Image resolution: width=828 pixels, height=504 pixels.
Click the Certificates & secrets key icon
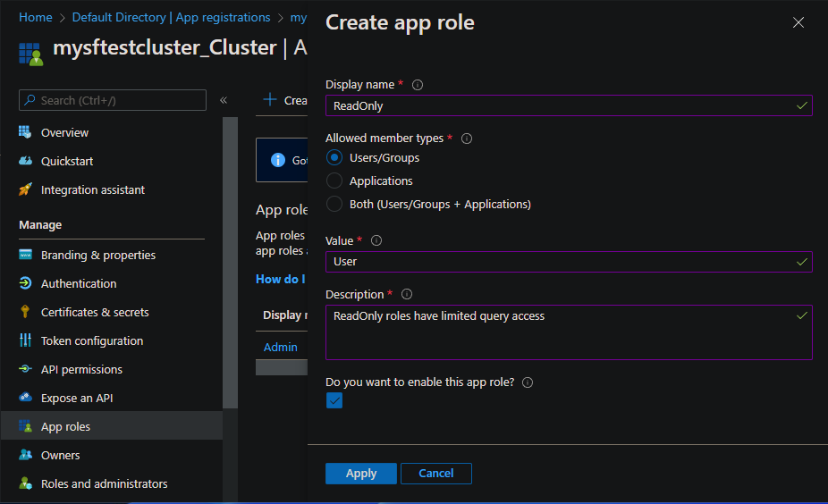[x=25, y=312]
